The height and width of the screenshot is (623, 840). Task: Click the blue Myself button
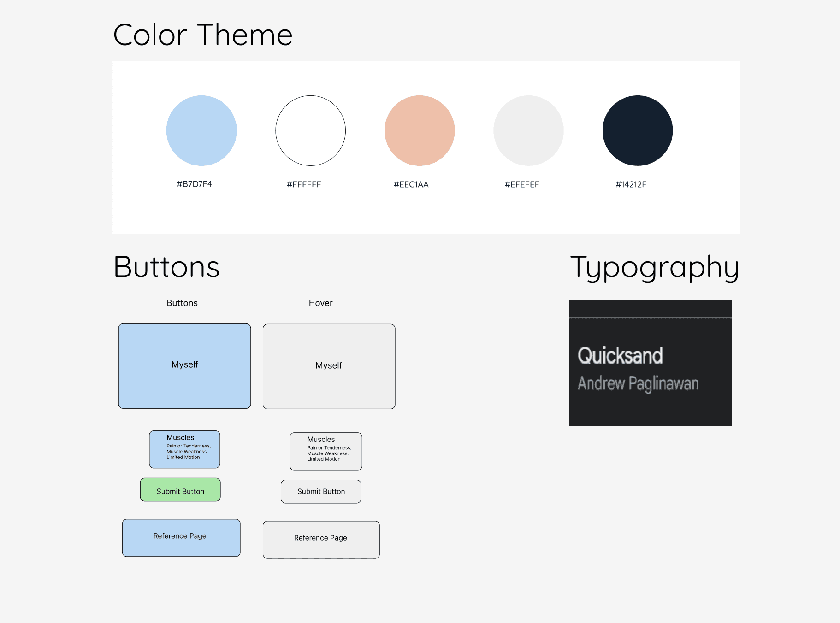pos(184,365)
